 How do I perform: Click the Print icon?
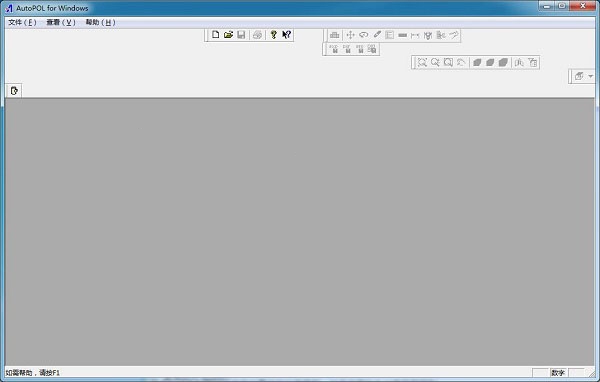coord(258,35)
